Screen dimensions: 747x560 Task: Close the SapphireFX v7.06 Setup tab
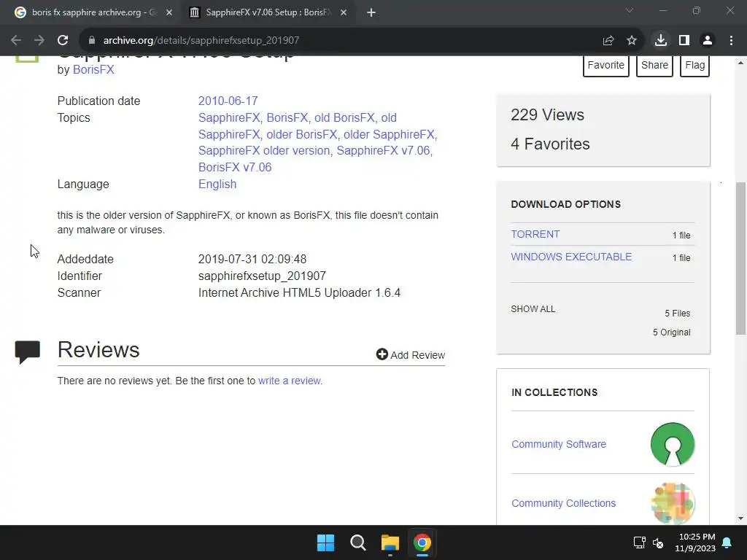tap(344, 13)
